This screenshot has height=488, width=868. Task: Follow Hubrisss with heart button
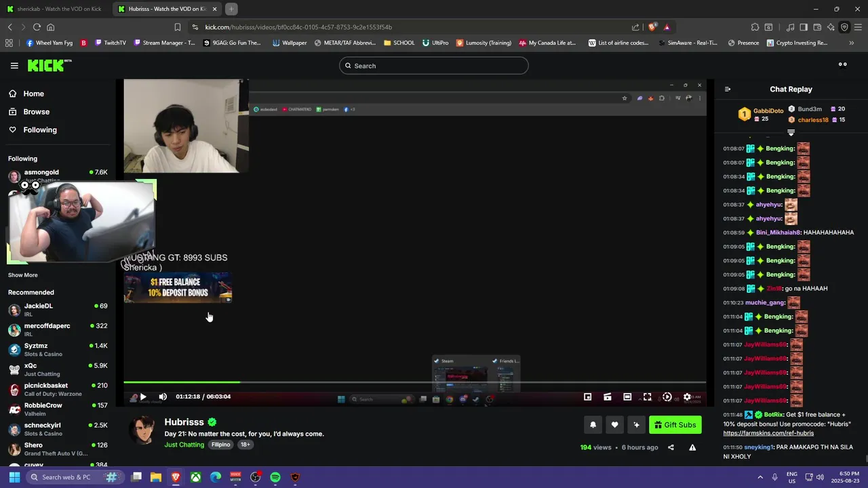click(614, 425)
